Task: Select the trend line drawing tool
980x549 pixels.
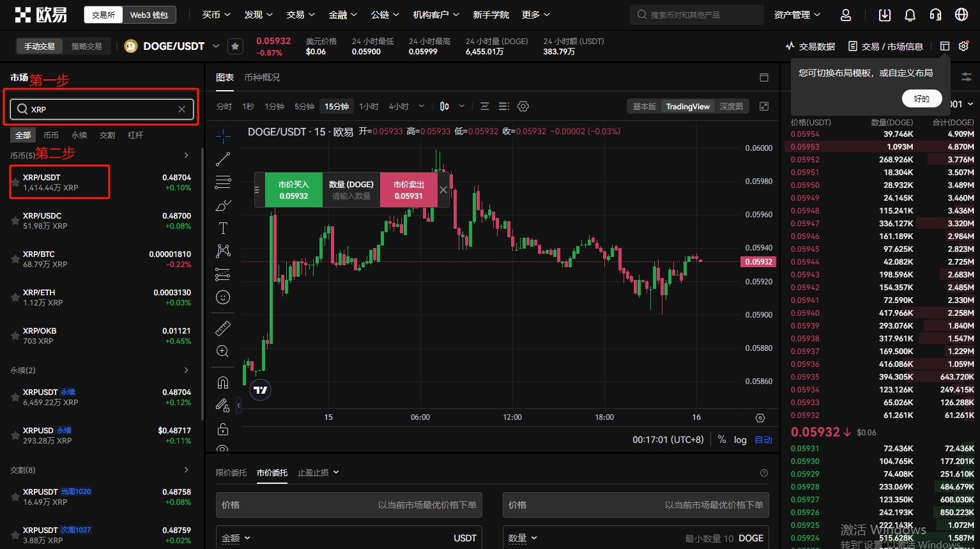Action: click(x=223, y=159)
